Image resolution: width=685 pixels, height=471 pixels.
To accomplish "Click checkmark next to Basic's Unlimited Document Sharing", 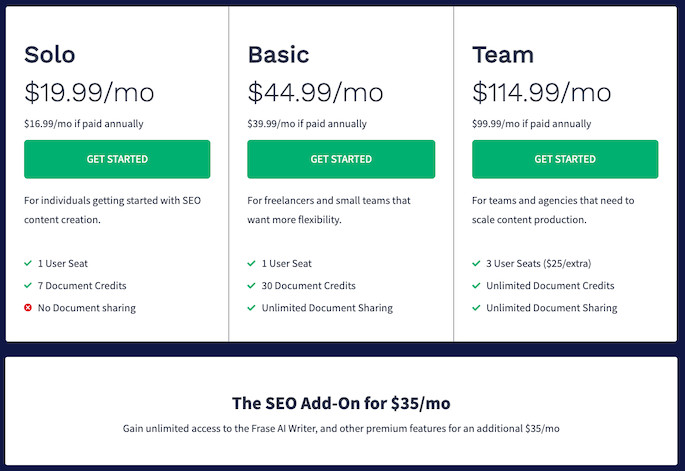I will 252,308.
